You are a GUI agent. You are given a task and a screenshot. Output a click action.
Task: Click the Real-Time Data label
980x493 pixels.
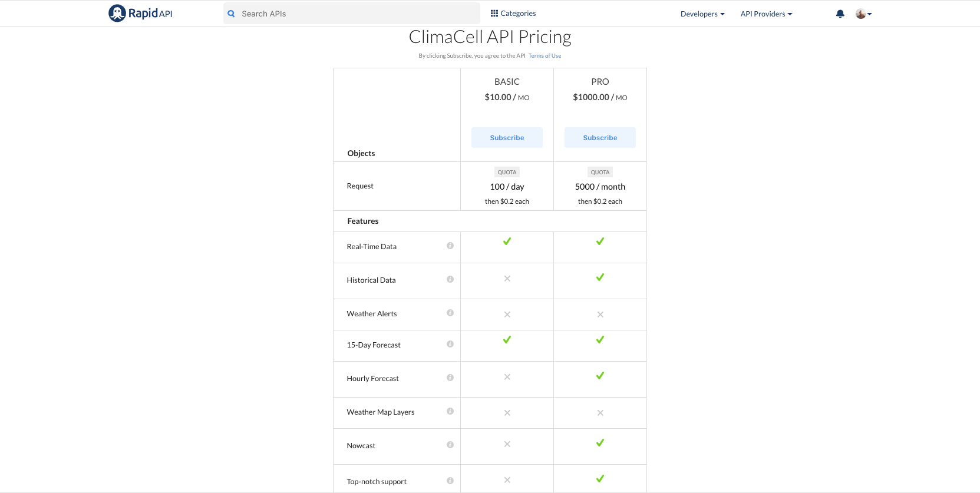372,247
